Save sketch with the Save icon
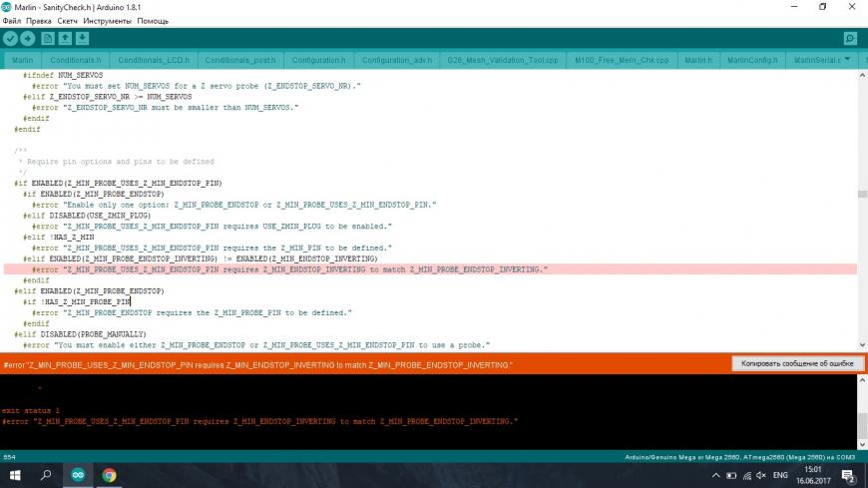The image size is (868, 488). [x=83, y=39]
